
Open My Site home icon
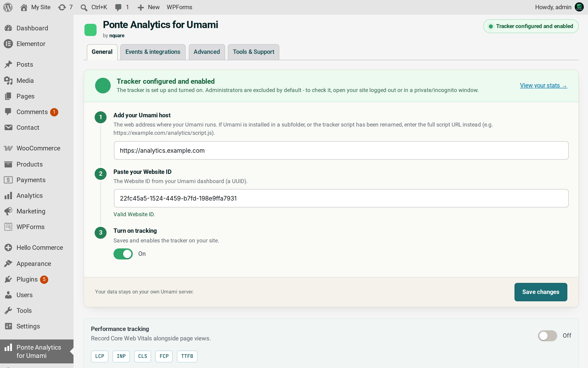pyautogui.click(x=24, y=7)
